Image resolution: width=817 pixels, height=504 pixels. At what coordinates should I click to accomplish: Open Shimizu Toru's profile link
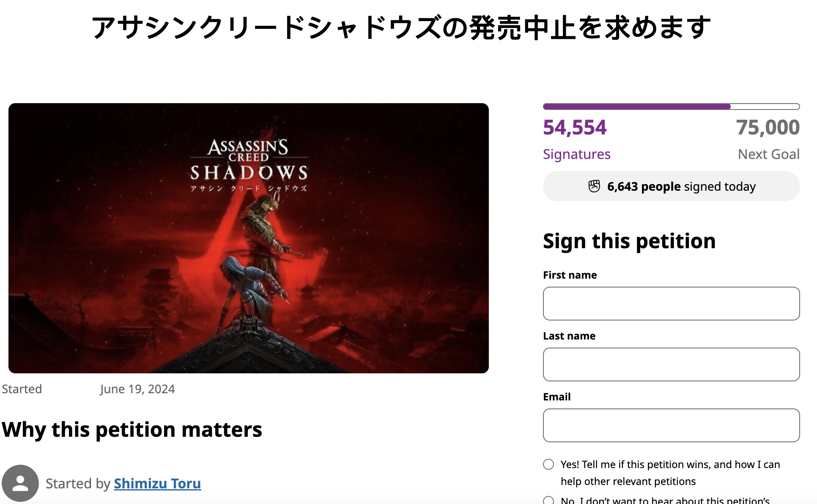point(157,483)
